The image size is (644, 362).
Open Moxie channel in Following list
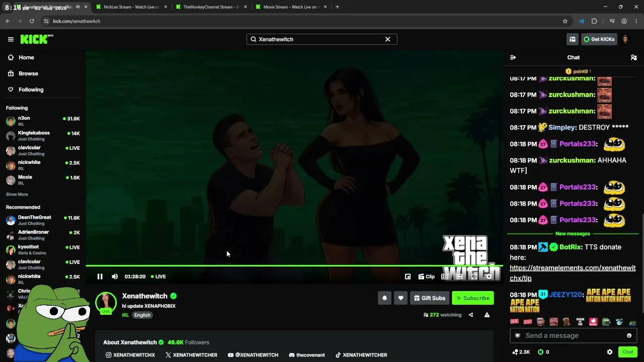point(43,180)
